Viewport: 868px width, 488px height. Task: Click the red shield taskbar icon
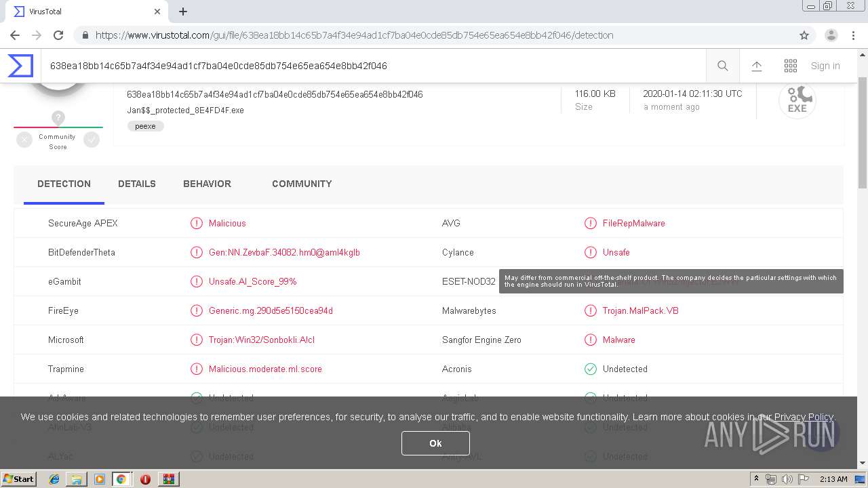pos(145,479)
